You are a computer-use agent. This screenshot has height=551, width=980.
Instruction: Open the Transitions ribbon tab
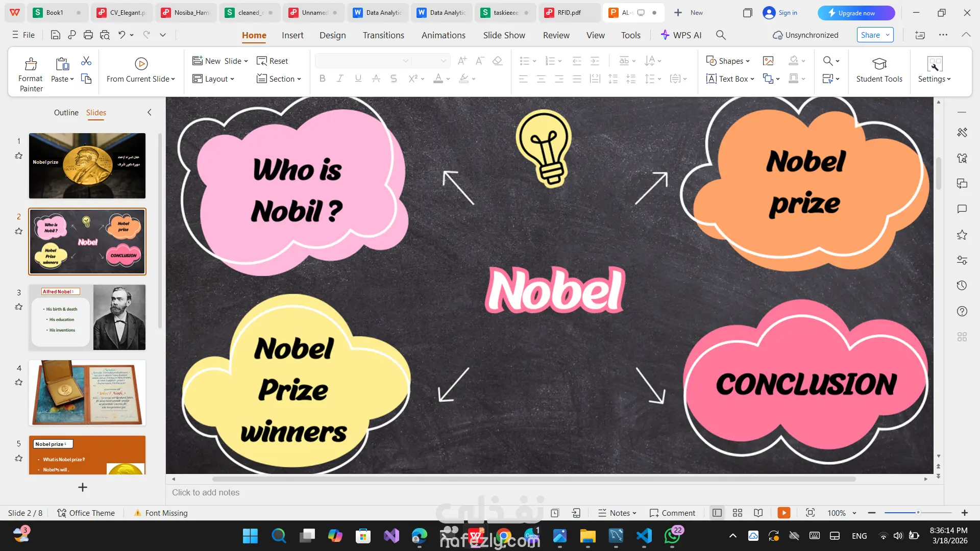point(383,35)
